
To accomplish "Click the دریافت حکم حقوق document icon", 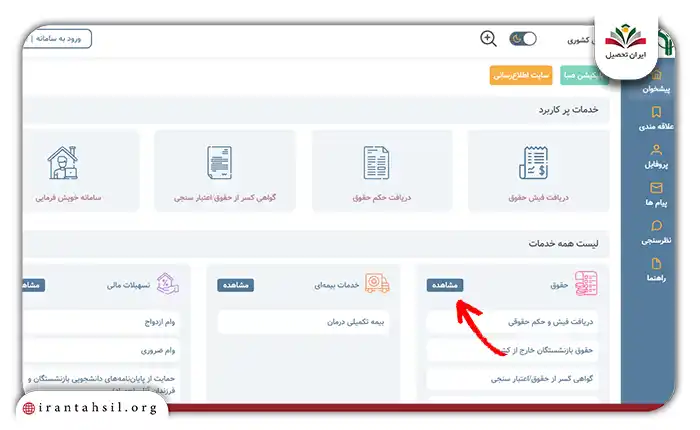I will (x=376, y=163).
